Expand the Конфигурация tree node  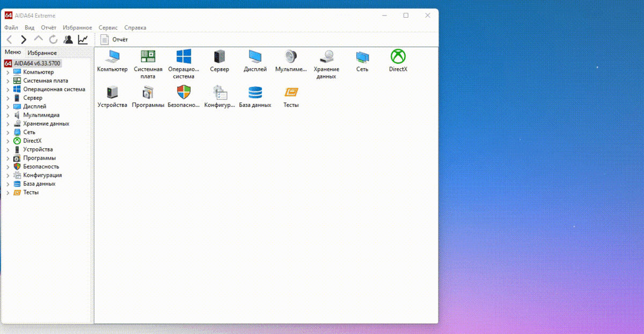pos(8,176)
